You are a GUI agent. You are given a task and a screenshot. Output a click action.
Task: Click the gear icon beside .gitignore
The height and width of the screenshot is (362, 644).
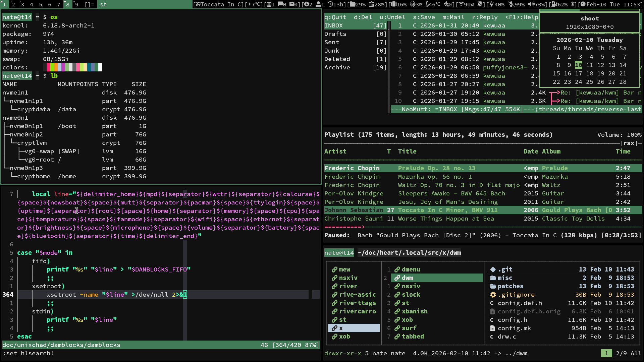coord(493,295)
